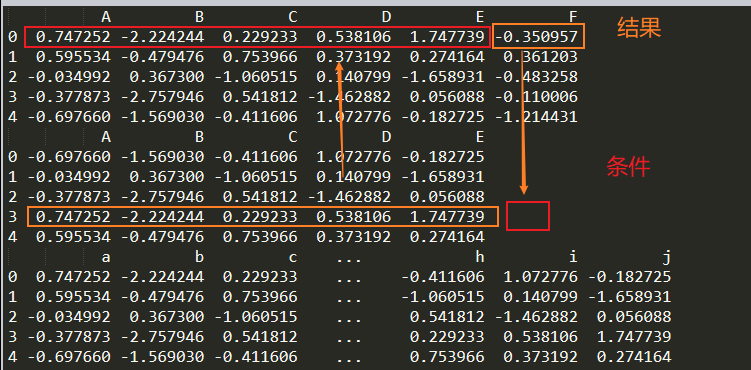Image resolution: width=751 pixels, height=370 pixels.
Task: Click 1.747739 under column j
Action: point(634,336)
